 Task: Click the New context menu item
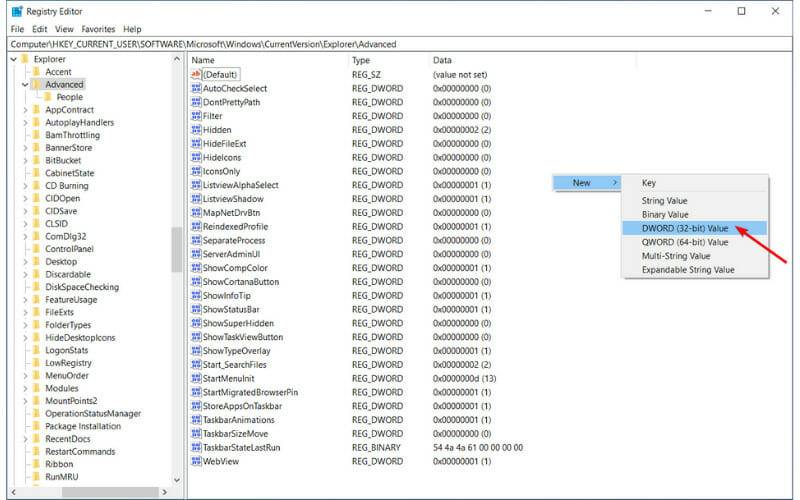pyautogui.click(x=587, y=183)
